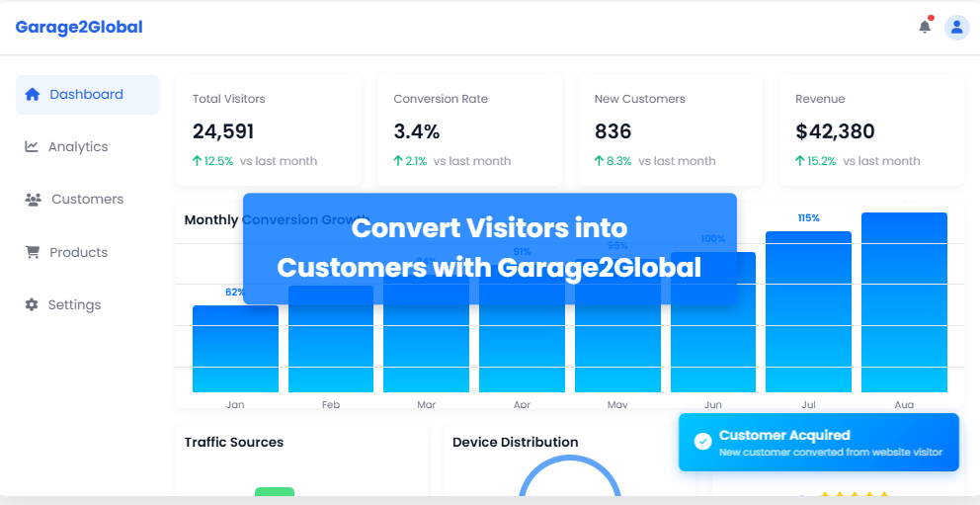Click the 62% label above Jan

[x=235, y=292]
